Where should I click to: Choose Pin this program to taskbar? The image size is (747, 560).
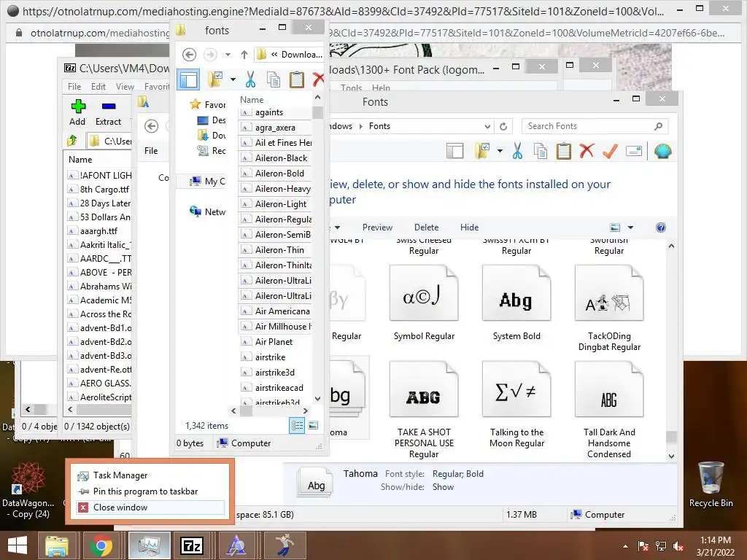coord(150,491)
